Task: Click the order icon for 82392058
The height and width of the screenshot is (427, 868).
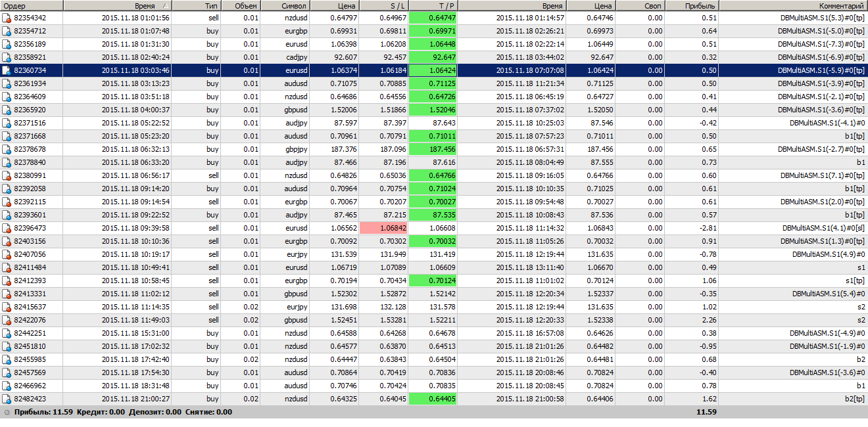Action: coord(7,189)
